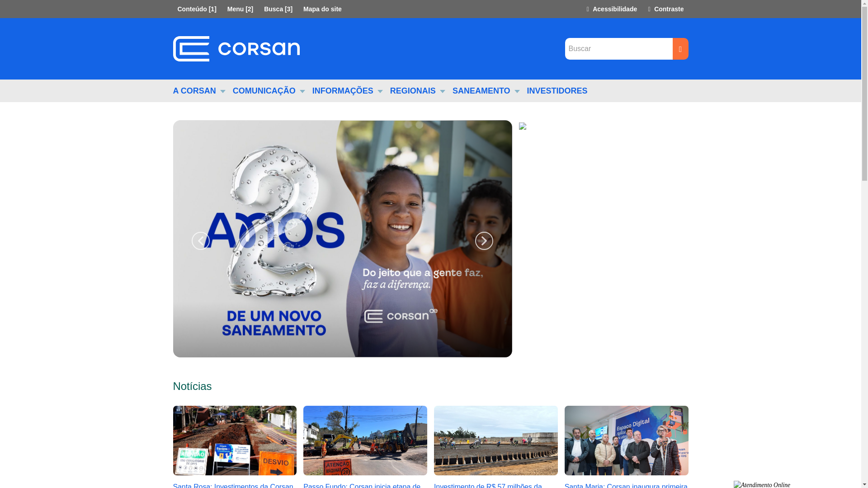Screen dimensions: 868x488
Task: Expand the COMUNICAÇÃO menu
Action: [x=269, y=91]
